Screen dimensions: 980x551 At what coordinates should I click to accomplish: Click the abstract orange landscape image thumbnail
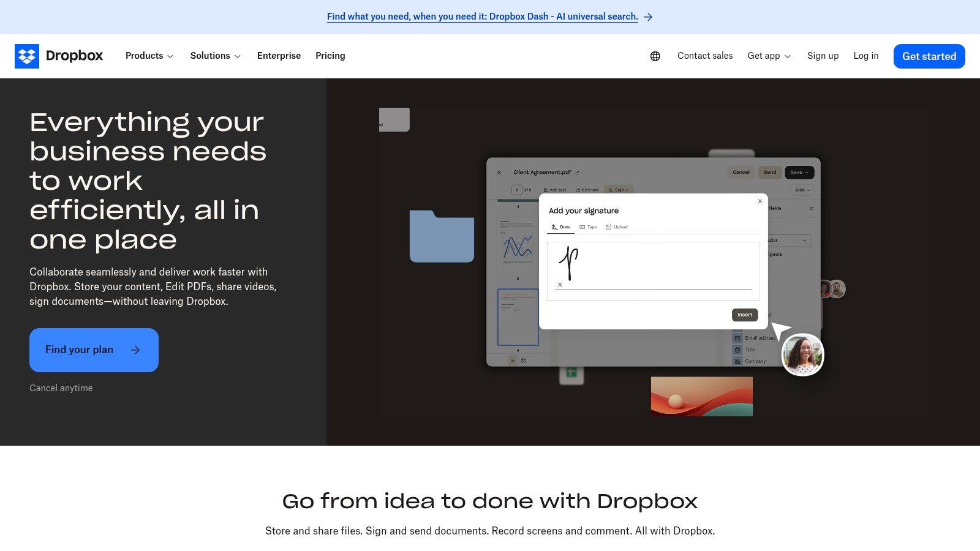pyautogui.click(x=702, y=397)
